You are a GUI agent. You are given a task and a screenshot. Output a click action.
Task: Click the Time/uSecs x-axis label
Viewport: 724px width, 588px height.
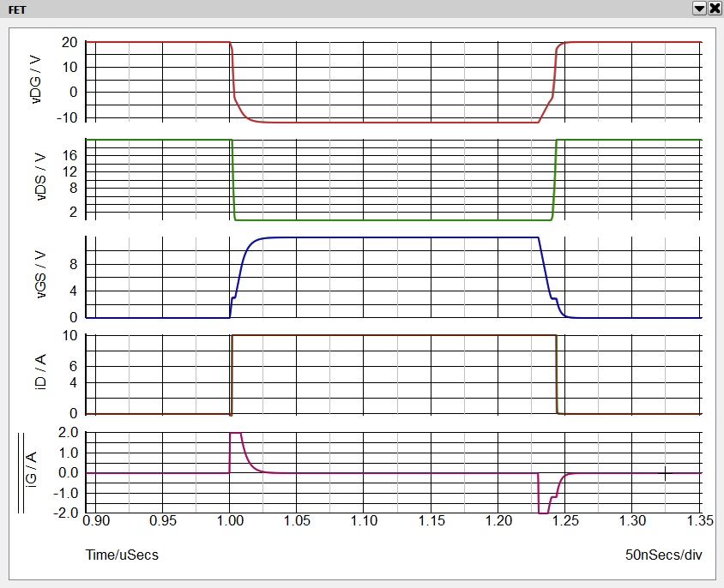click(x=122, y=555)
